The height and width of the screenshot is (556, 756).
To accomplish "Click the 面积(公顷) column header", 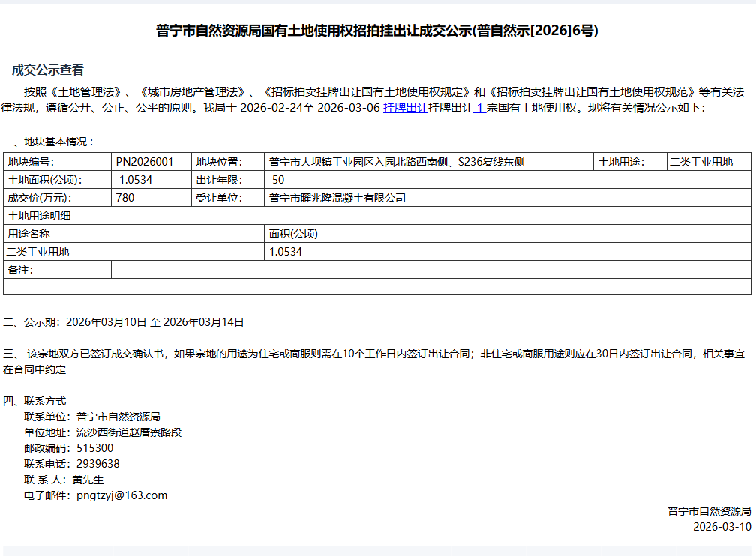I will tap(293, 234).
